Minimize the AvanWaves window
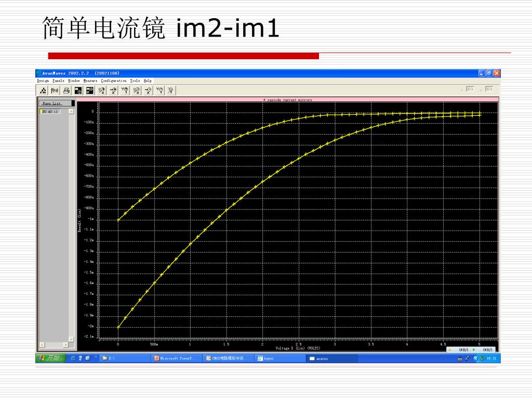Screen dimensions: 532x399 click(482, 73)
